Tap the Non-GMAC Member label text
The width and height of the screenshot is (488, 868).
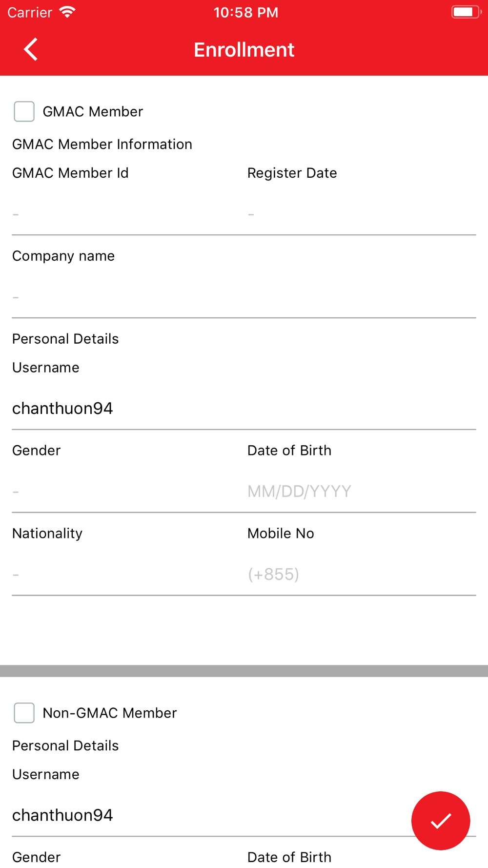(x=110, y=713)
